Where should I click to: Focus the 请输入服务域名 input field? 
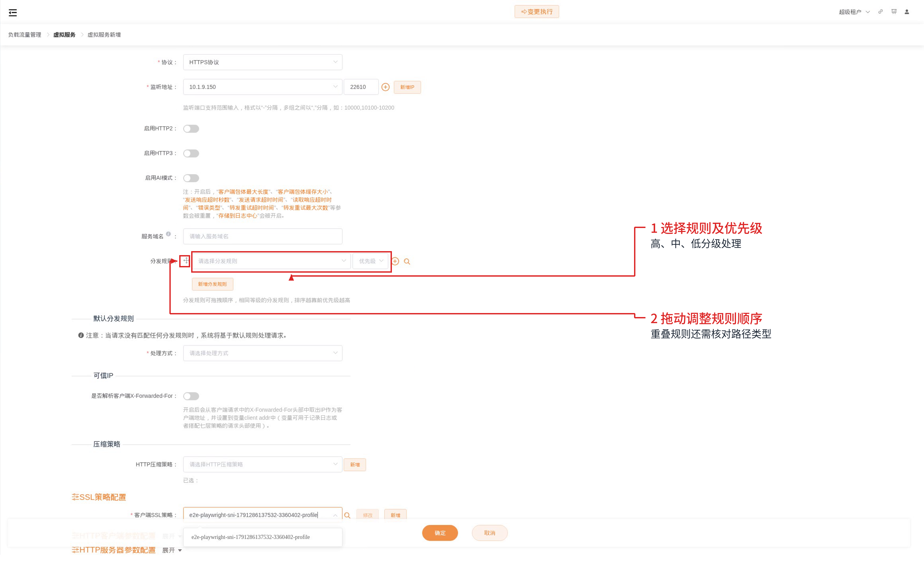pyautogui.click(x=263, y=236)
